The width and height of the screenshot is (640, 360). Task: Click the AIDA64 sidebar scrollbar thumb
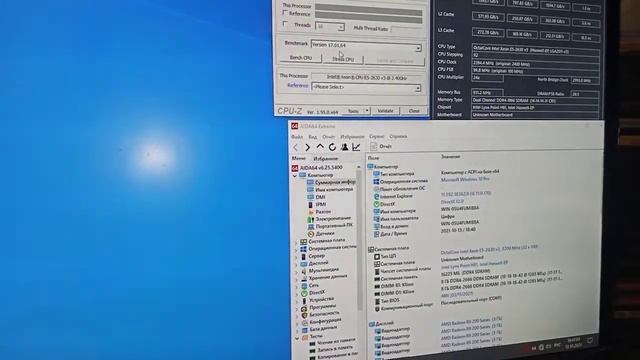(360, 240)
